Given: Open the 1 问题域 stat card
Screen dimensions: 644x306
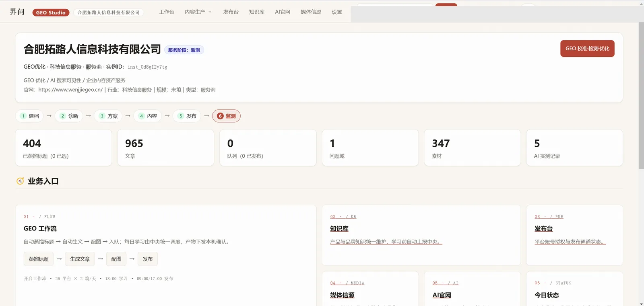Looking at the screenshot, I should pyautogui.click(x=370, y=148).
